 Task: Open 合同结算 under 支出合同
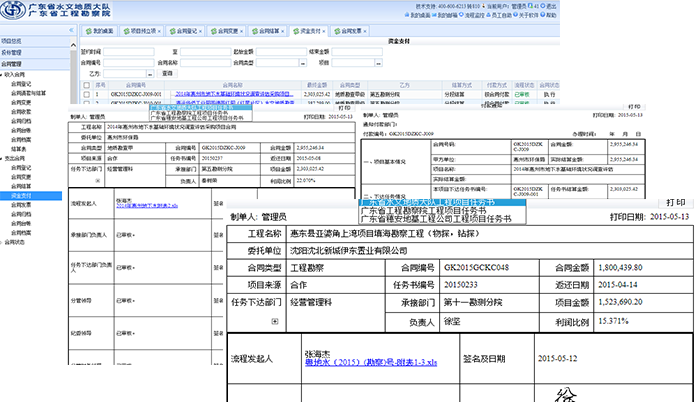tap(21, 187)
